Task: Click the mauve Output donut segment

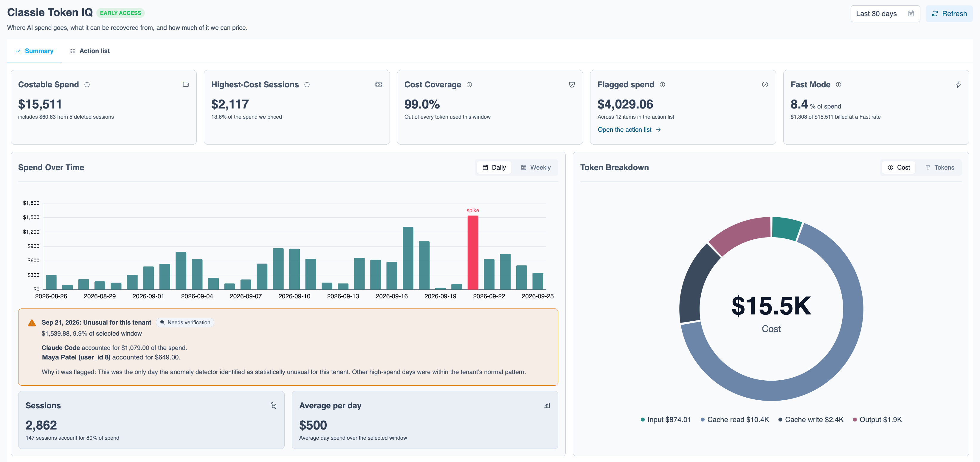Action: [x=741, y=234]
